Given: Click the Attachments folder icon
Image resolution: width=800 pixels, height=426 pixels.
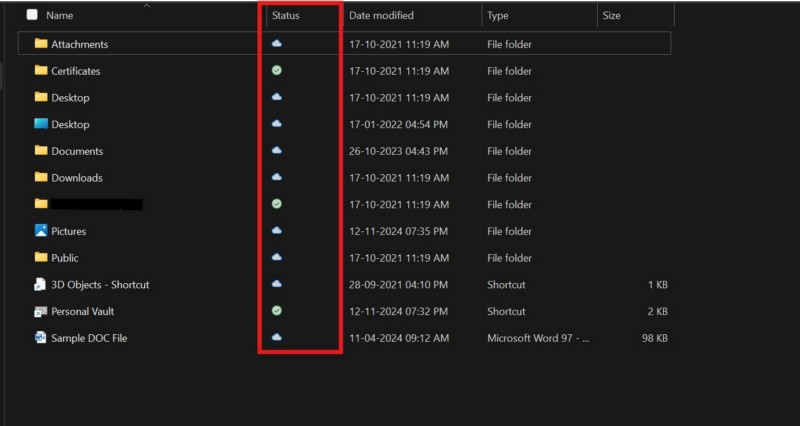Looking at the screenshot, I should tap(41, 44).
